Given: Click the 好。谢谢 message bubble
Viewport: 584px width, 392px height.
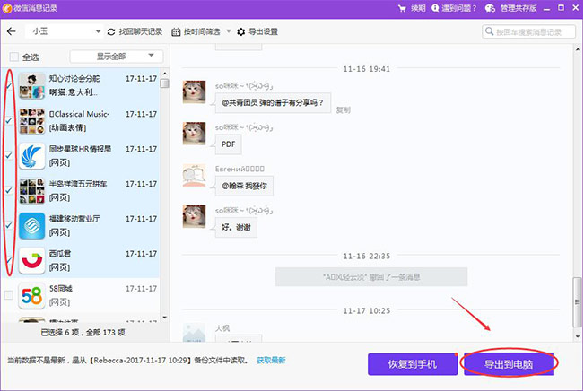Looking at the screenshot, I should [236, 228].
